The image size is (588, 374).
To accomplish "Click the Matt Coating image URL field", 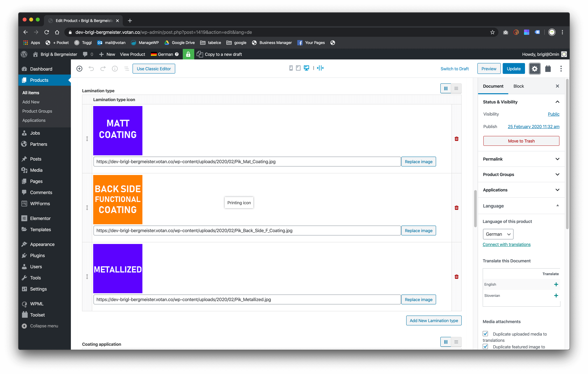I will pos(247,162).
